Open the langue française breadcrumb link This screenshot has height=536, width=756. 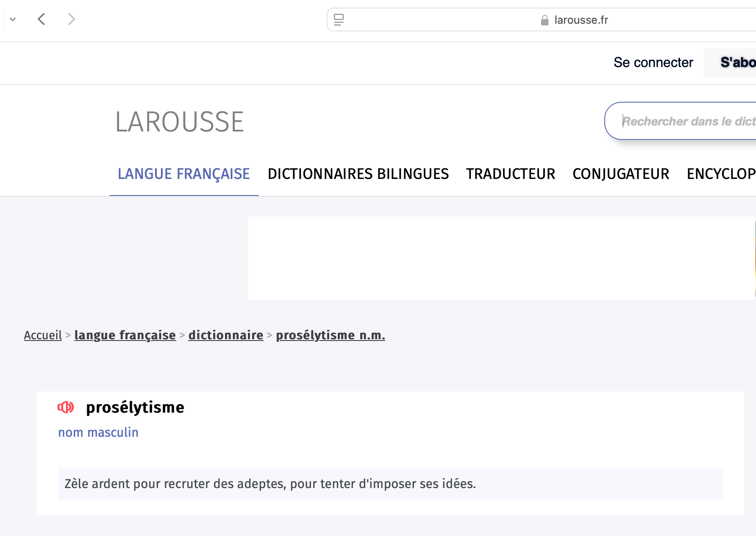[125, 335]
